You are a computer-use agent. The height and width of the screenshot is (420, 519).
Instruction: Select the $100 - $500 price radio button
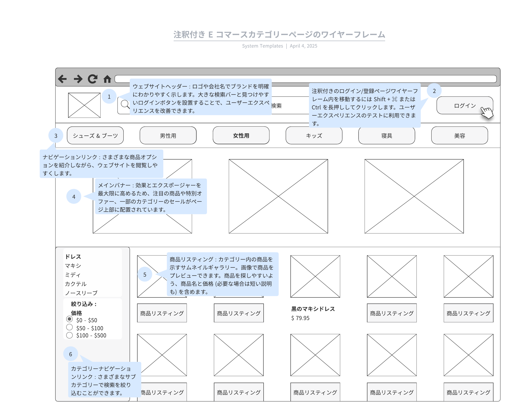pos(69,335)
